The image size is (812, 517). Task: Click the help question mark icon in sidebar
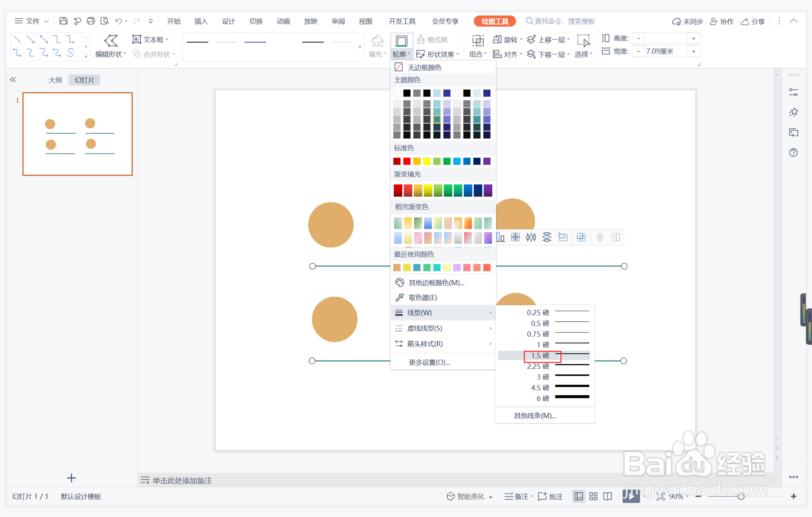point(793,152)
